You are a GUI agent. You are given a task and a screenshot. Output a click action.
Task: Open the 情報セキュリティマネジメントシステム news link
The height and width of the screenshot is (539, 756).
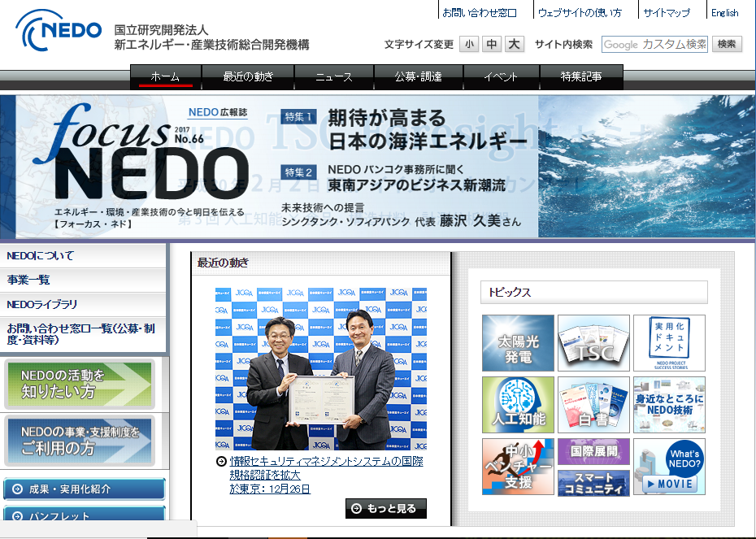(327, 475)
